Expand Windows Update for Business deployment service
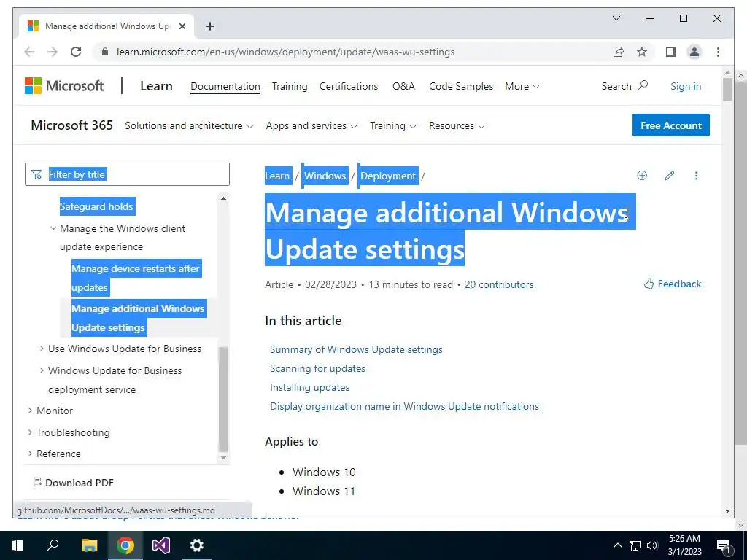747x560 pixels. (42, 370)
